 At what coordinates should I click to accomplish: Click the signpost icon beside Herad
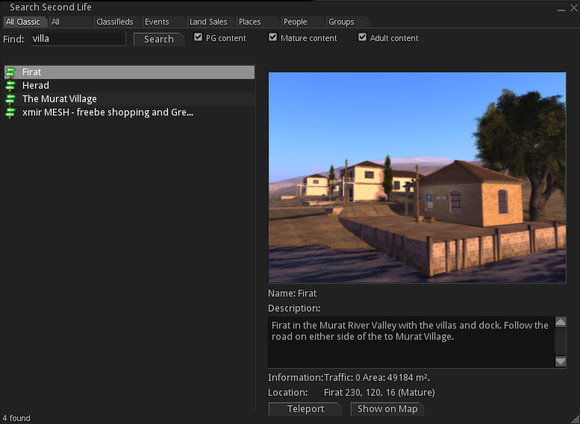pyautogui.click(x=10, y=85)
